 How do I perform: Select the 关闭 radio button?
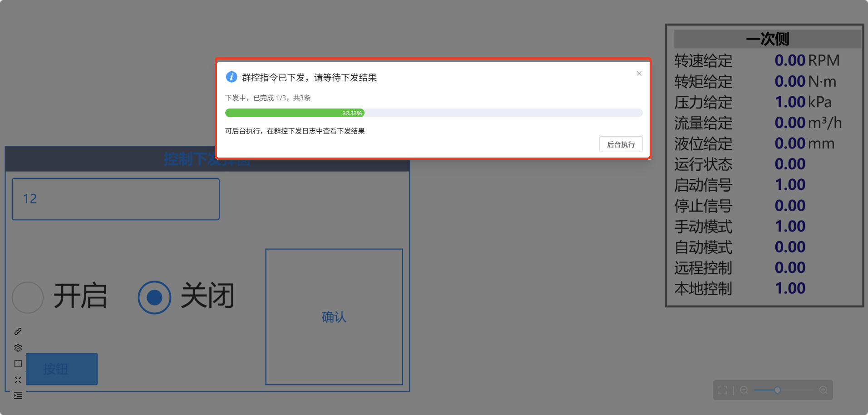pyautogui.click(x=154, y=297)
